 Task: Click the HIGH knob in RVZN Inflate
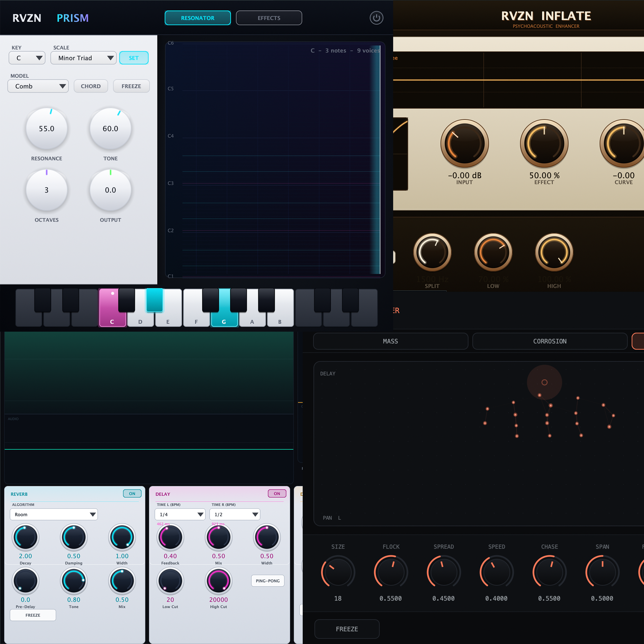pos(554,252)
